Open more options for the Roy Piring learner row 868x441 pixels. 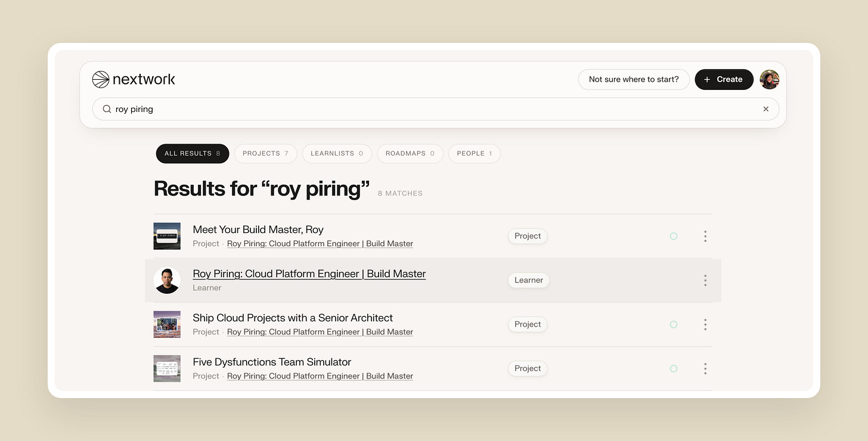[x=705, y=280]
